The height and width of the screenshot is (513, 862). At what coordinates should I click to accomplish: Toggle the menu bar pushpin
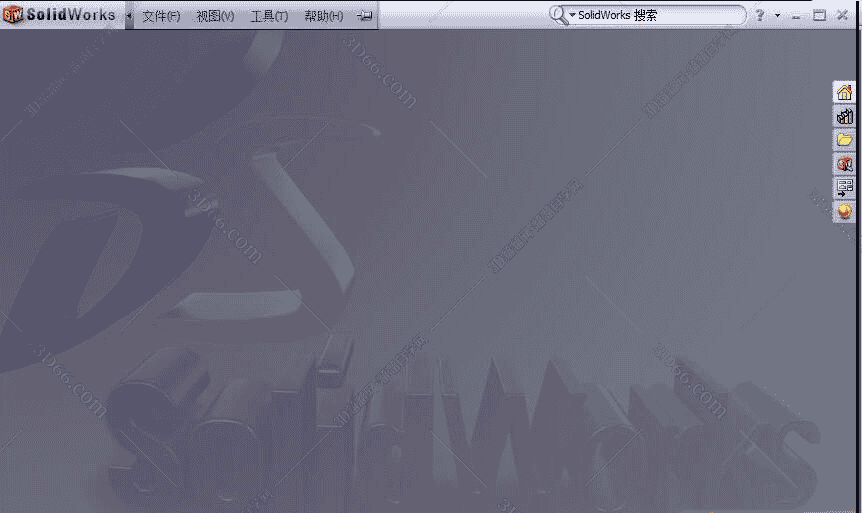365,16
